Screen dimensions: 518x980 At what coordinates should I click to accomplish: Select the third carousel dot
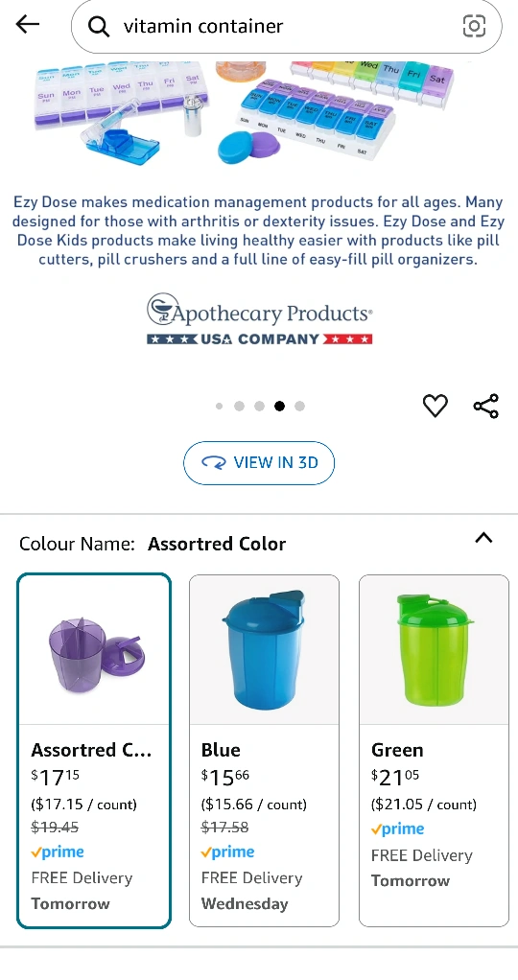tap(259, 407)
